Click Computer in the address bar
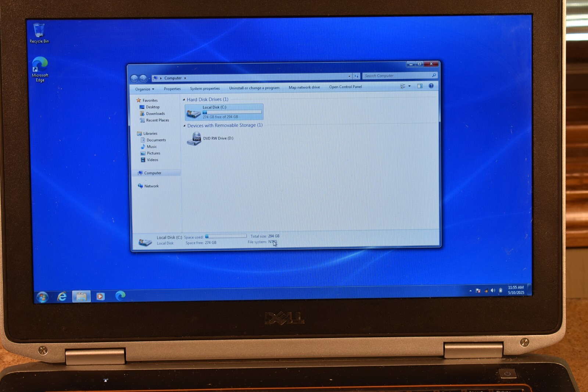Image resolution: width=588 pixels, height=392 pixels. point(173,78)
